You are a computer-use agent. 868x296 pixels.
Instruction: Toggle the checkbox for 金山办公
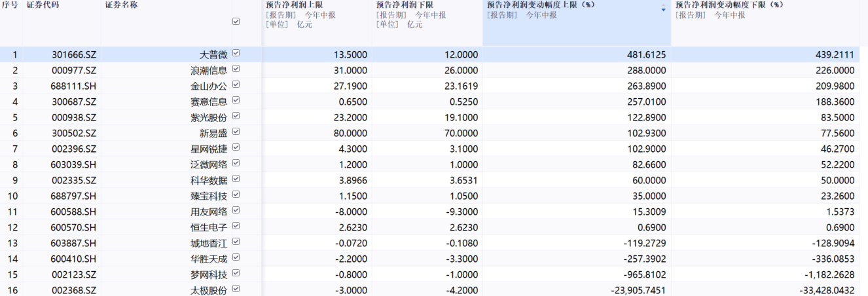click(236, 84)
